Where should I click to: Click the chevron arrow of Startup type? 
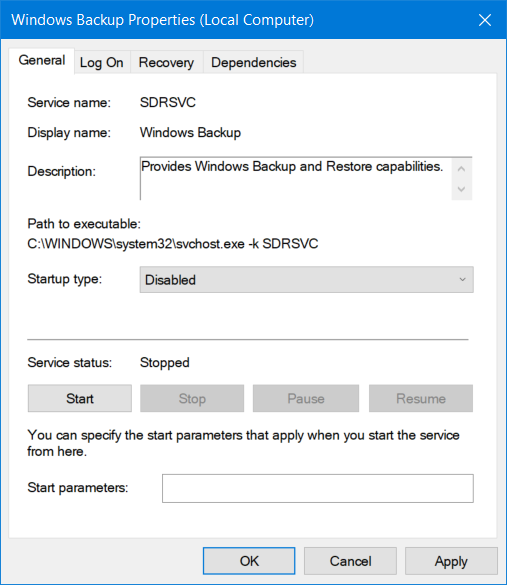tap(463, 279)
